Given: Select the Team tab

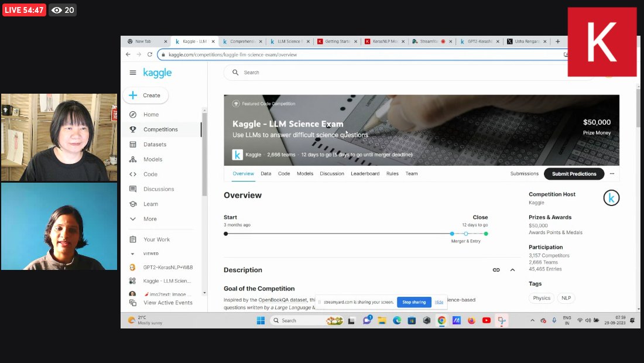Looking at the screenshot, I should pos(412,174).
